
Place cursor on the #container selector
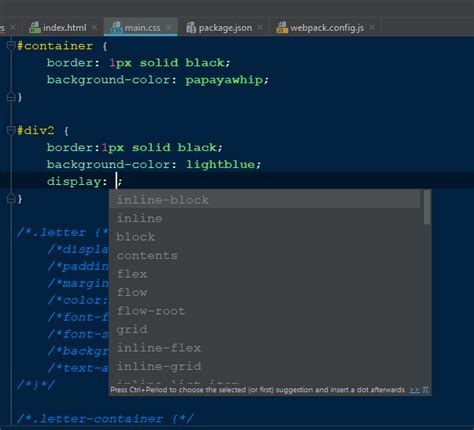pyautogui.click(x=55, y=46)
